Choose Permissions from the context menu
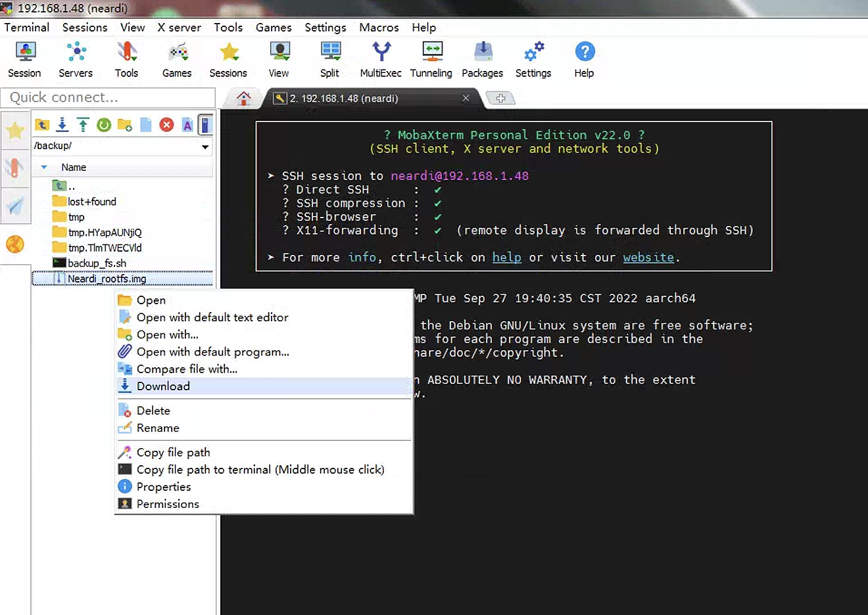This screenshot has width=868, height=615. pyautogui.click(x=264, y=504)
